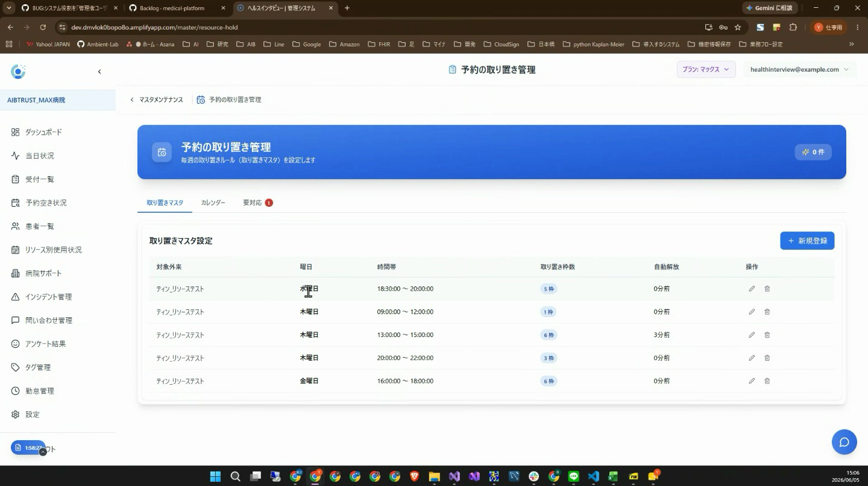
Task: Open browser extensions puzzle icon
Action: 793,27
